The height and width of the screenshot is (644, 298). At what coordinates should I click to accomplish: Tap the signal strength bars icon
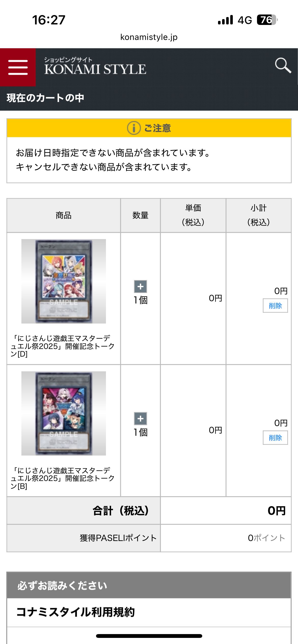pos(225,20)
